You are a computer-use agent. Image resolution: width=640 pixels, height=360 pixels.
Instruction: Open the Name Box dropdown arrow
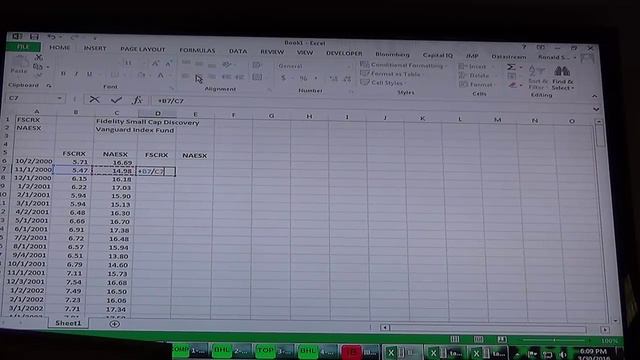60,98
